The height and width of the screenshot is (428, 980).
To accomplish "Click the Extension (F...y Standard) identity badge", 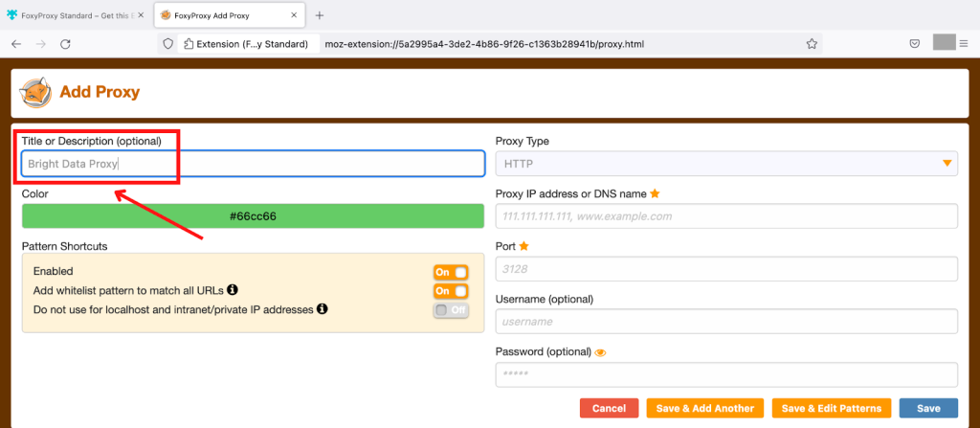I will tap(248, 44).
